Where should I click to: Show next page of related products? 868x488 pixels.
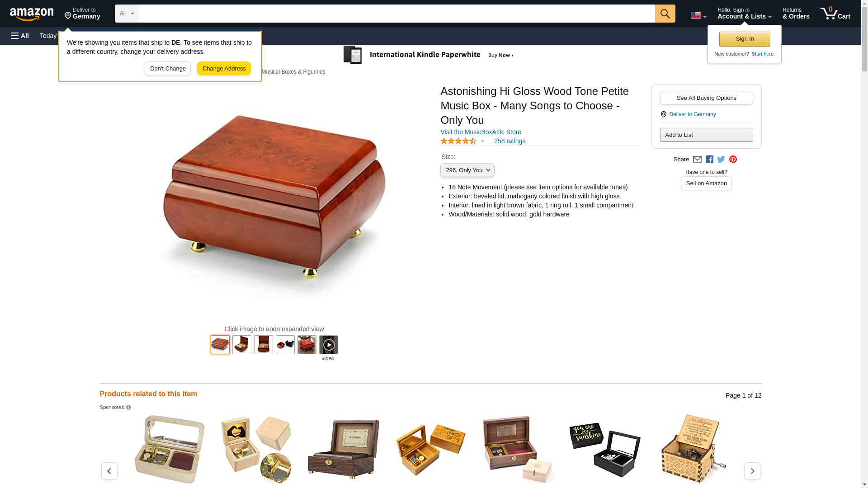[x=752, y=471]
